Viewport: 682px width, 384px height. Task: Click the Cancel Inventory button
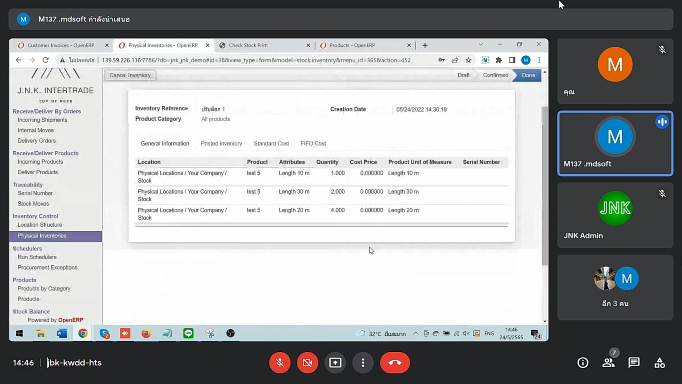130,75
